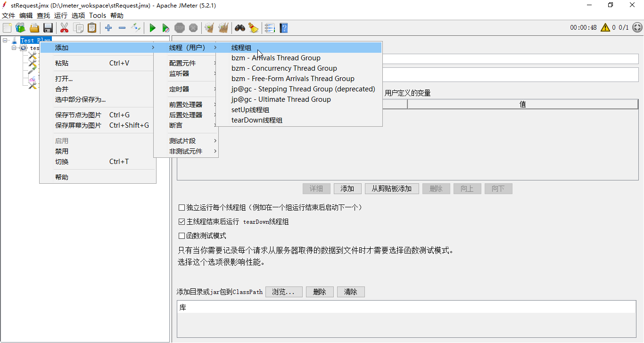Click the New test plan toolbar icon
The width and height of the screenshot is (644, 343).
click(7, 28)
